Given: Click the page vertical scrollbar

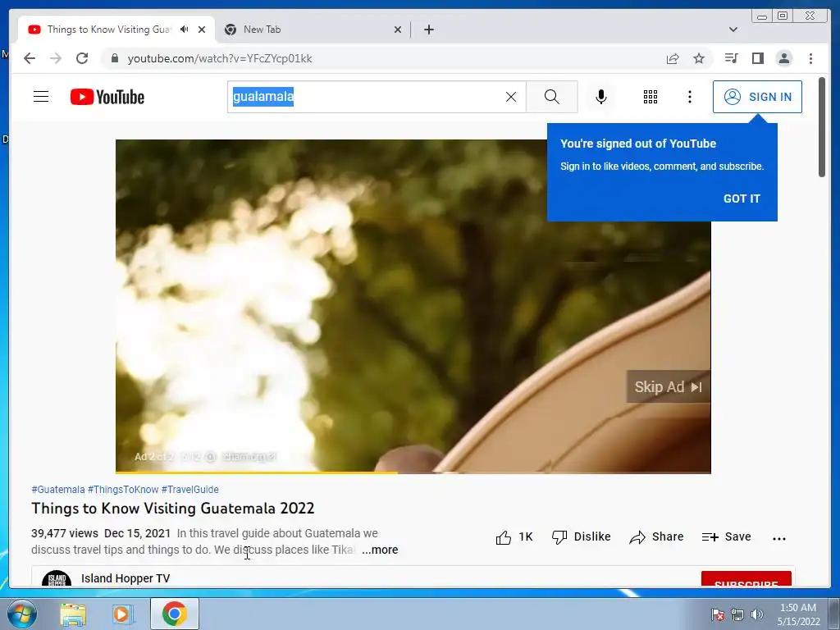Looking at the screenshot, I should tap(822, 127).
